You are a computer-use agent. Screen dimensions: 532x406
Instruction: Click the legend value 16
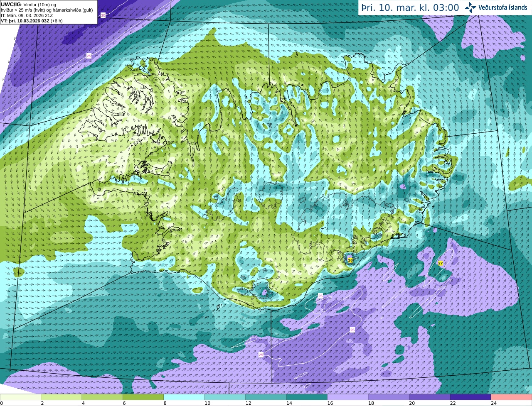coord(330,403)
